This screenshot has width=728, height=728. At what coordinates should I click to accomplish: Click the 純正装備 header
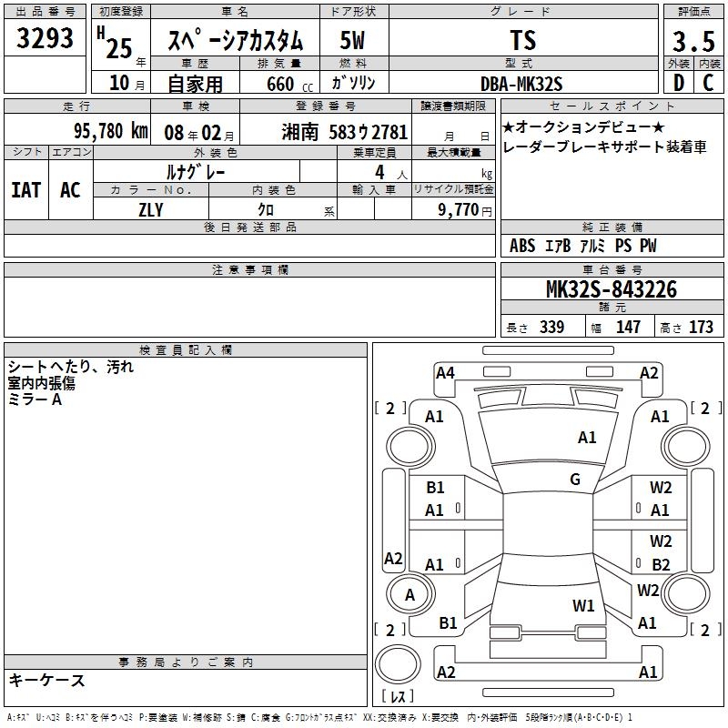coord(612,227)
